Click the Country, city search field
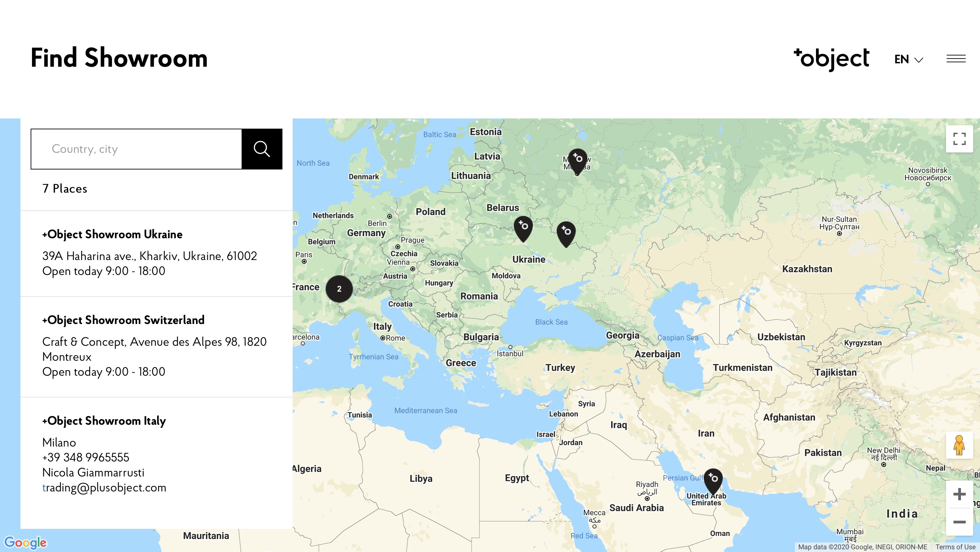 tap(136, 149)
